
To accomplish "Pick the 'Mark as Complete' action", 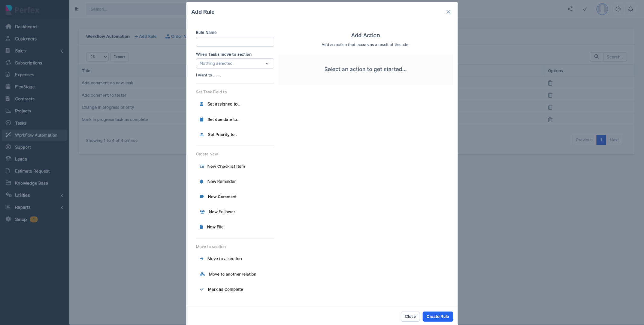I will click(225, 289).
